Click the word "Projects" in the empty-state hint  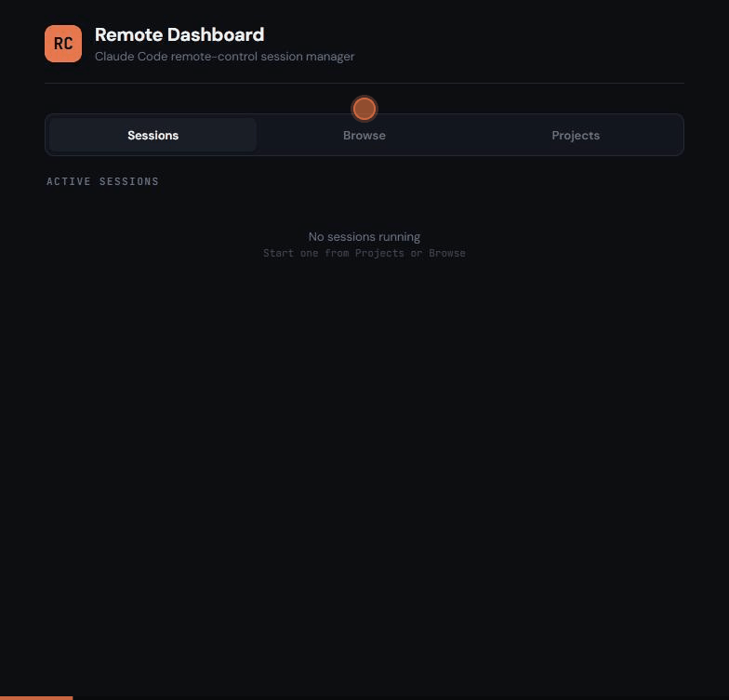point(379,253)
